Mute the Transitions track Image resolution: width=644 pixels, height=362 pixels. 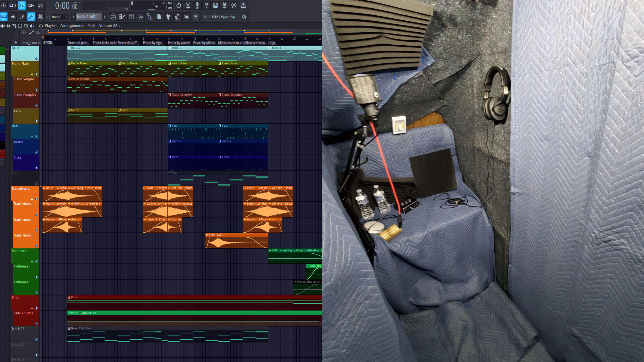36,199
